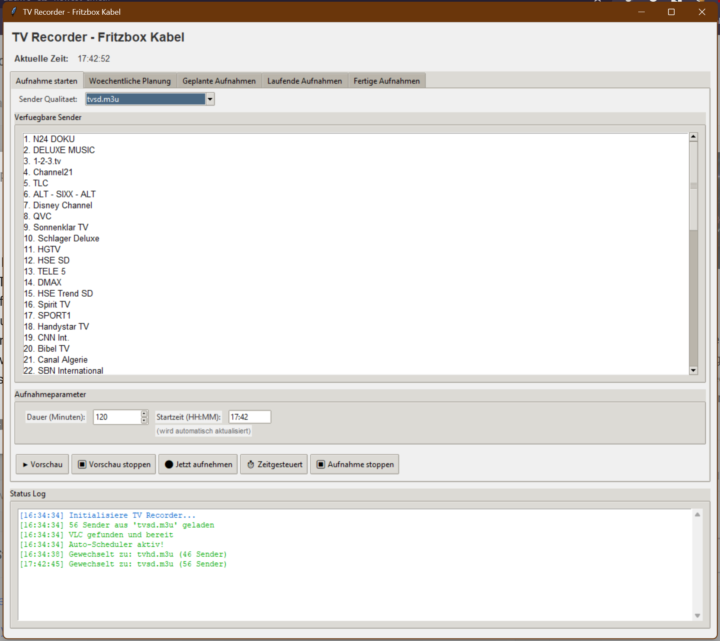
Task: Click log line Initialisiere TV Recorder
Action: tap(107, 515)
